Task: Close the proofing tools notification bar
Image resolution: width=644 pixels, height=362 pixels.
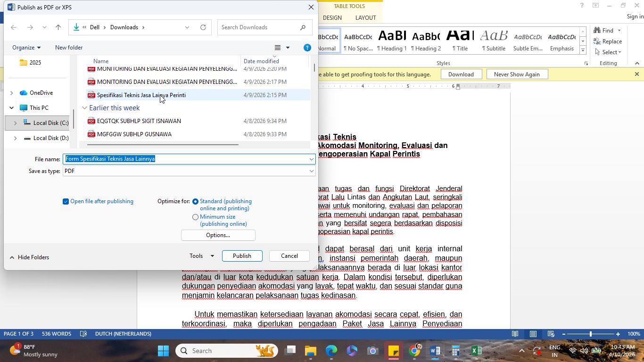Action: [637, 74]
